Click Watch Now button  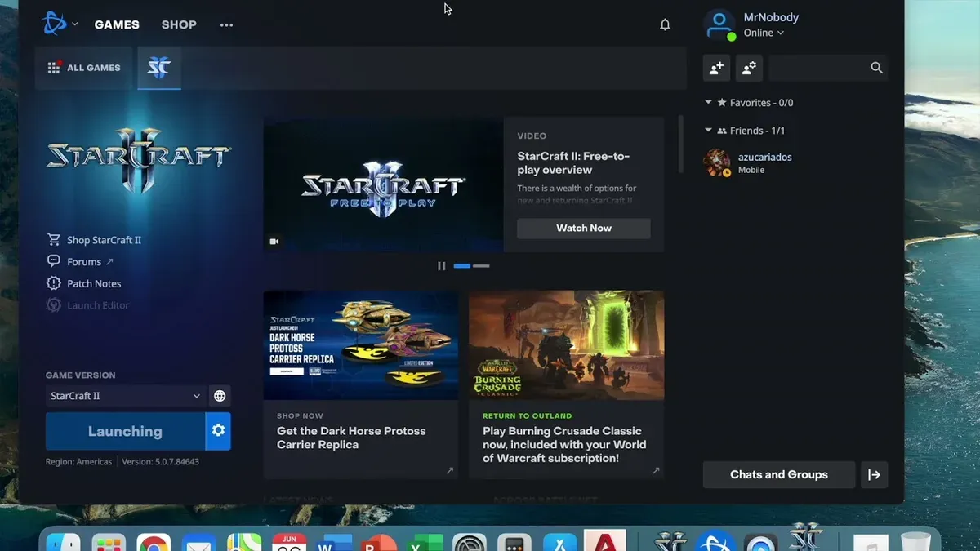coord(584,228)
